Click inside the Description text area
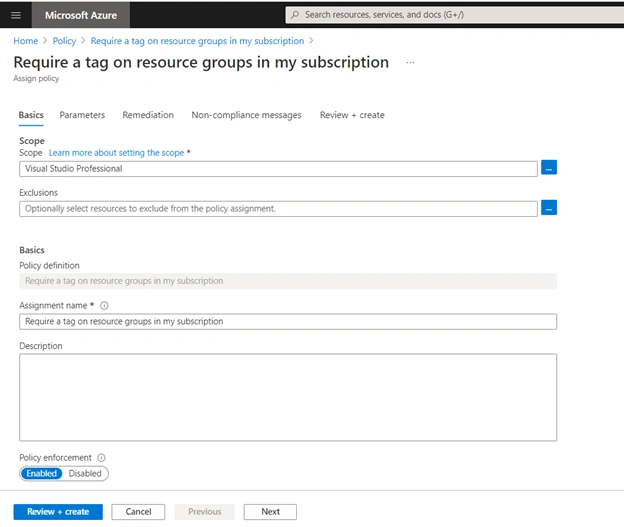Image resolution: width=624 pixels, height=527 pixels. pos(288,397)
